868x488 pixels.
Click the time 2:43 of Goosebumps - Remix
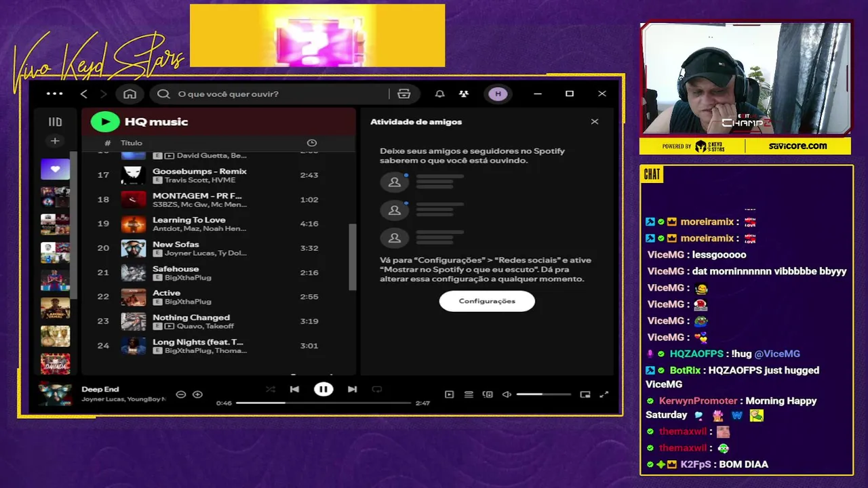pos(309,175)
